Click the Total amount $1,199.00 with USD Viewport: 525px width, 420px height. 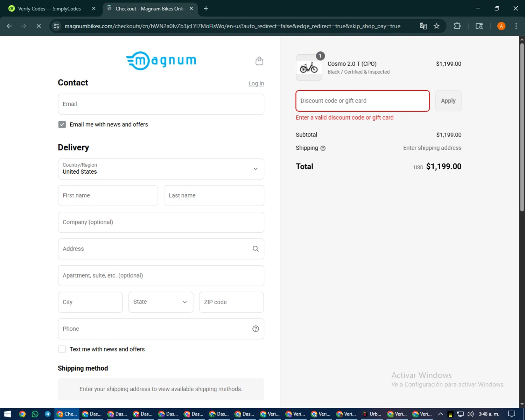point(437,167)
